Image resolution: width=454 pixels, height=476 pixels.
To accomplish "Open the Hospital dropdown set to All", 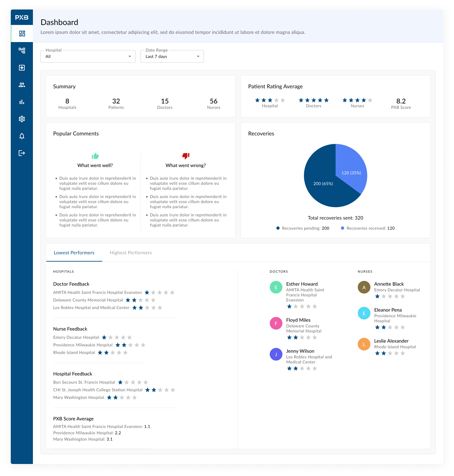I will (x=88, y=56).
